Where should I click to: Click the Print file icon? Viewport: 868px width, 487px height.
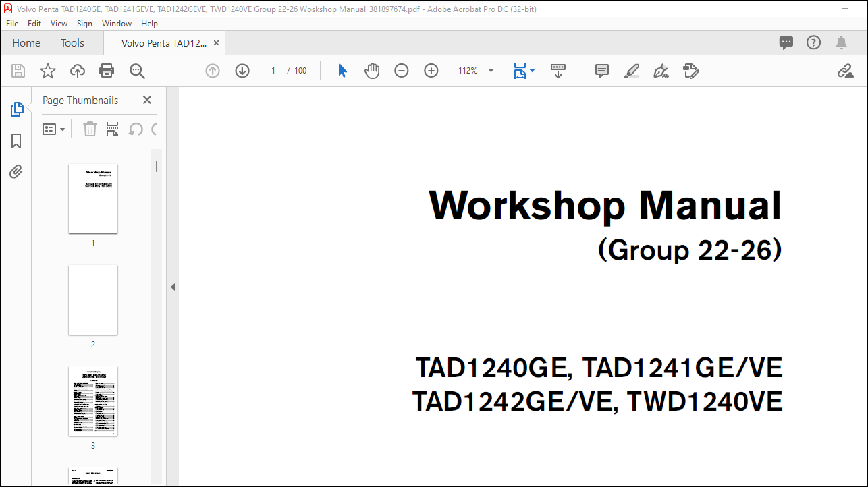[x=107, y=71]
